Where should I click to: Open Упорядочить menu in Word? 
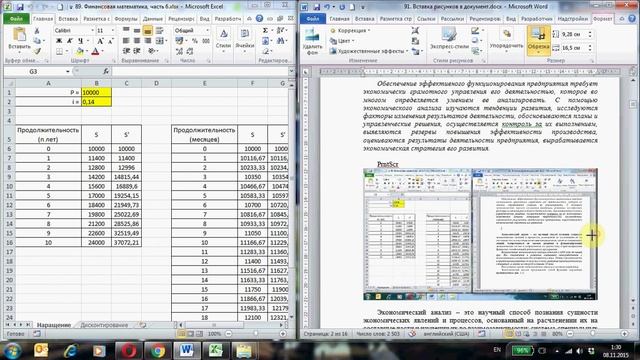[x=506, y=41]
